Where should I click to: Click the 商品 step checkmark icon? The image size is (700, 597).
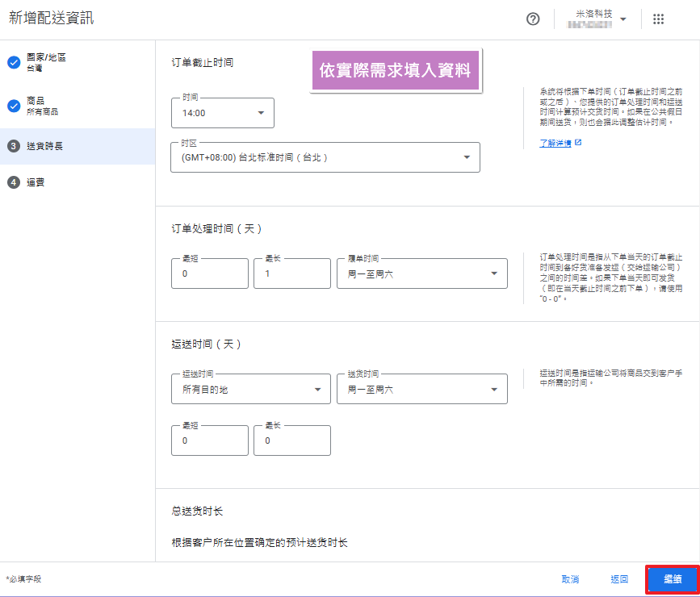click(x=14, y=106)
